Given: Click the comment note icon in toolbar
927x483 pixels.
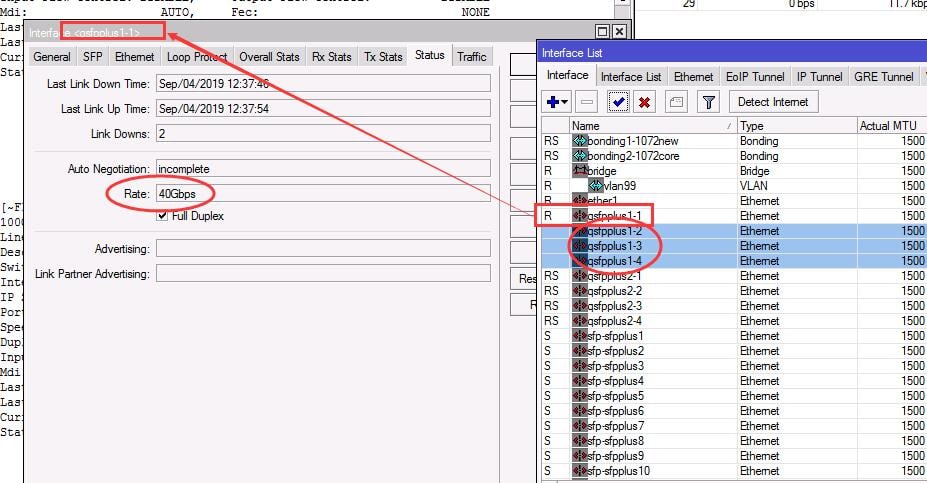Looking at the screenshot, I should [x=676, y=102].
